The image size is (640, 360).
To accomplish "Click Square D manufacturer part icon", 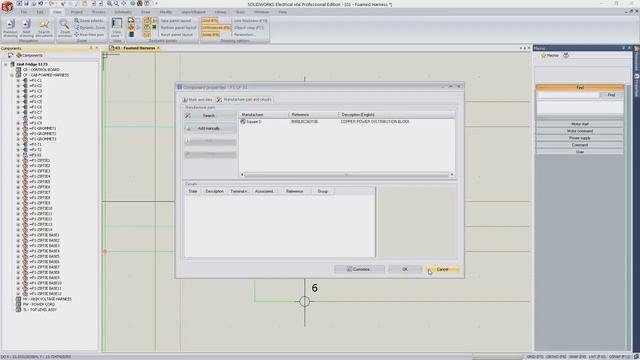I will [x=243, y=122].
